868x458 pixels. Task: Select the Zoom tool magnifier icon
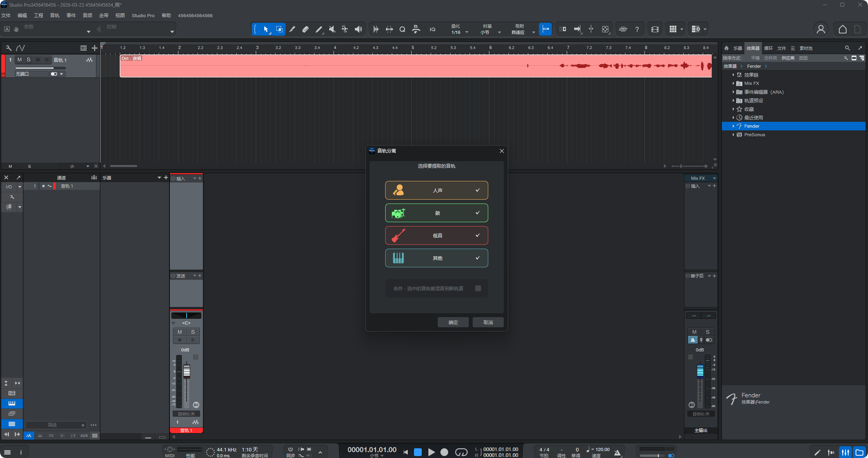click(x=402, y=29)
